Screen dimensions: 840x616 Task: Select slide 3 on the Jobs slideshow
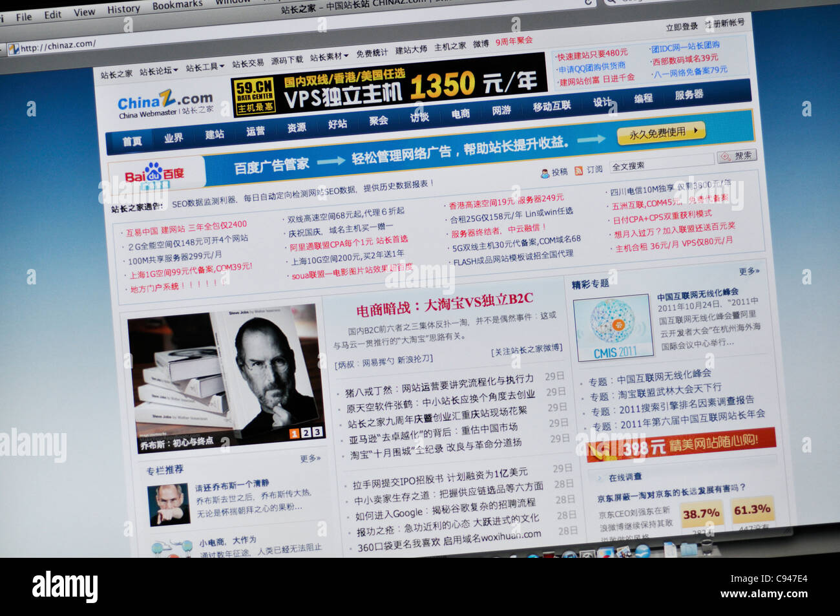[x=317, y=432]
